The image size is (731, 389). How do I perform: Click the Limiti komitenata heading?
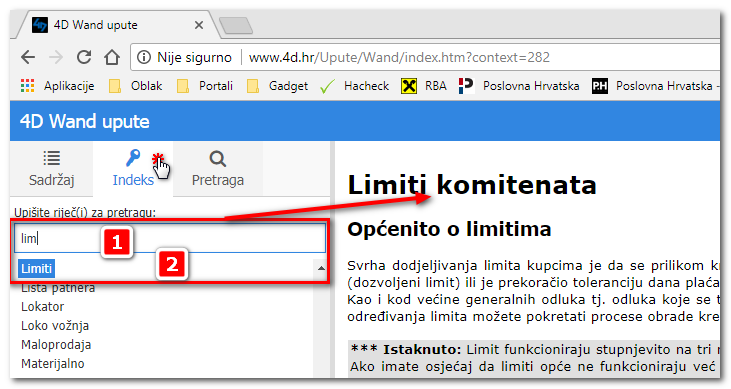click(x=472, y=185)
